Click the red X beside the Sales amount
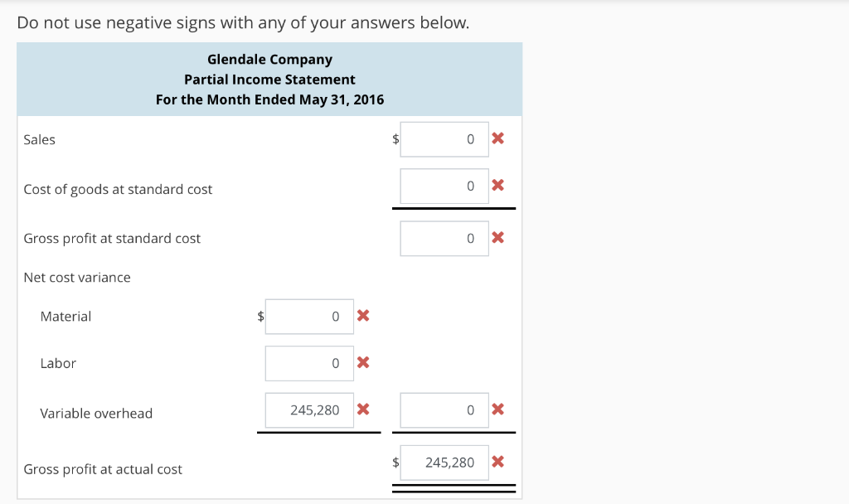Image resolution: width=849 pixels, height=504 pixels. pyautogui.click(x=497, y=139)
